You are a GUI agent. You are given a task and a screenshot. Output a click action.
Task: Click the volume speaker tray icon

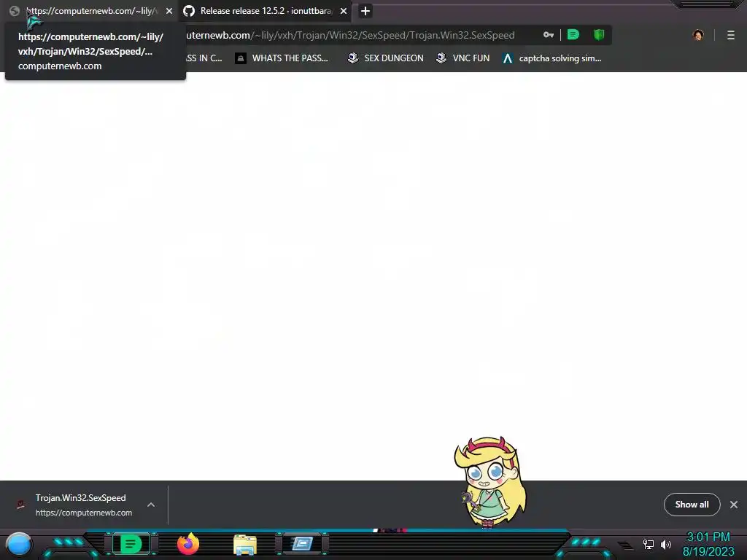(666, 544)
